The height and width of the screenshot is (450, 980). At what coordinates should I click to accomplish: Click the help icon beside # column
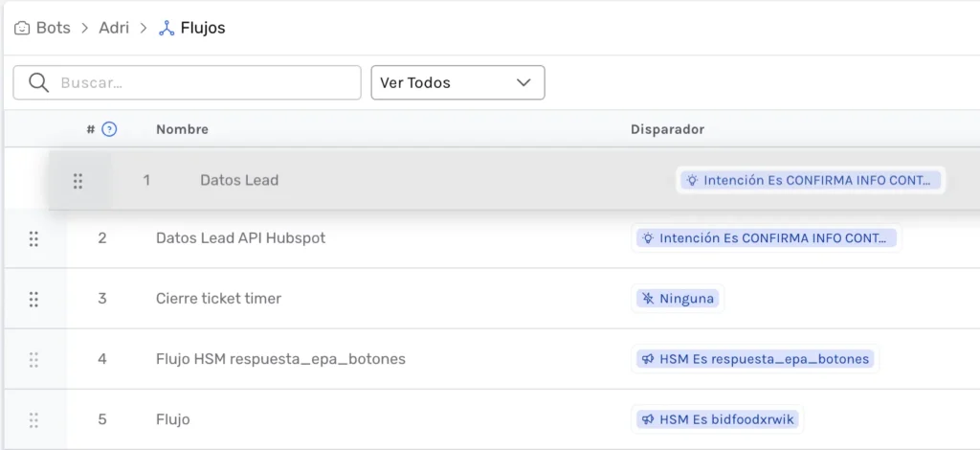[109, 129]
